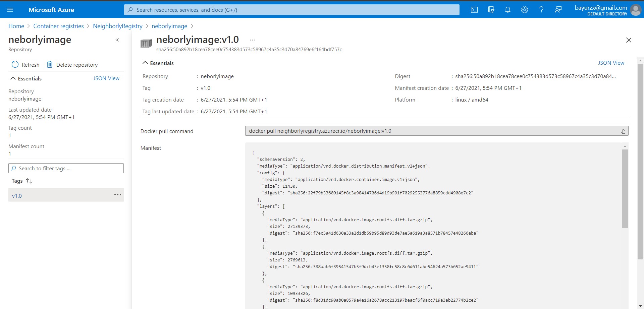Viewport: 644px width, 309px height.
Task: Open the v1.0 tag row context menu dots
Action: point(118,195)
